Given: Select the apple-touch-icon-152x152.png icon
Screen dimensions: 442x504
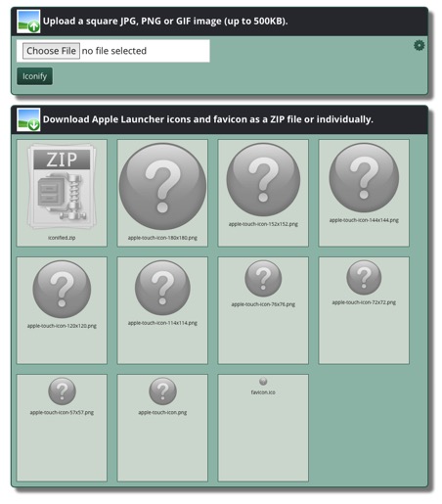Looking at the screenshot, I should pos(263,180).
